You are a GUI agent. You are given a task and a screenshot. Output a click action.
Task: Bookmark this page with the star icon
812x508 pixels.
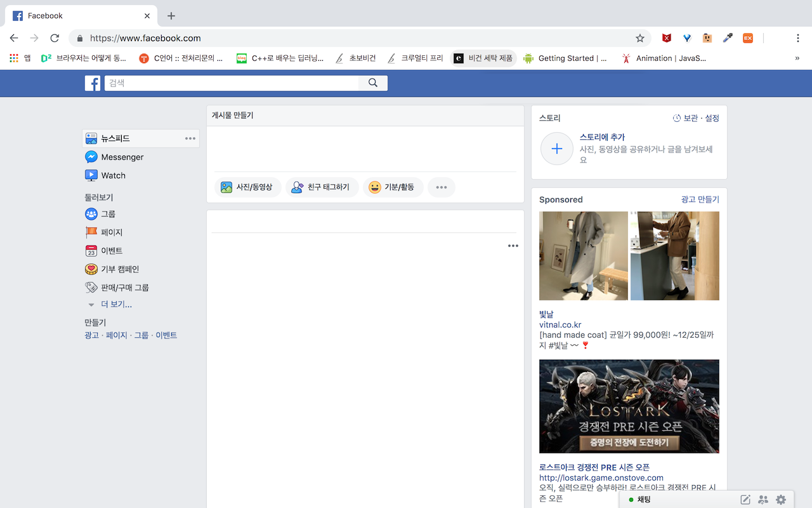point(640,38)
